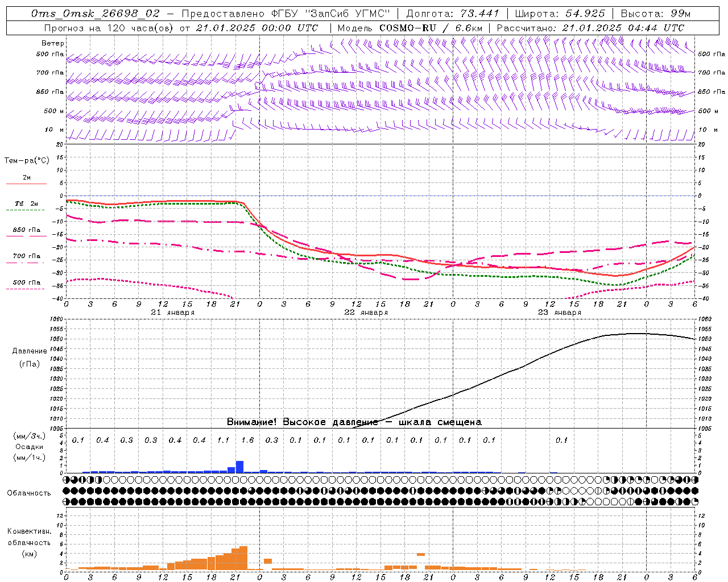Click the 22 января date label
This screenshot has width=728, height=582.
(x=366, y=313)
